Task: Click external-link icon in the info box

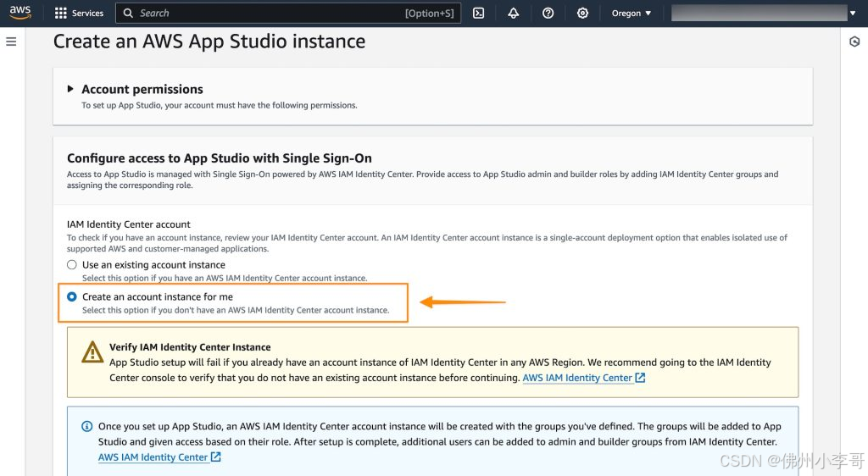Action: (x=216, y=457)
